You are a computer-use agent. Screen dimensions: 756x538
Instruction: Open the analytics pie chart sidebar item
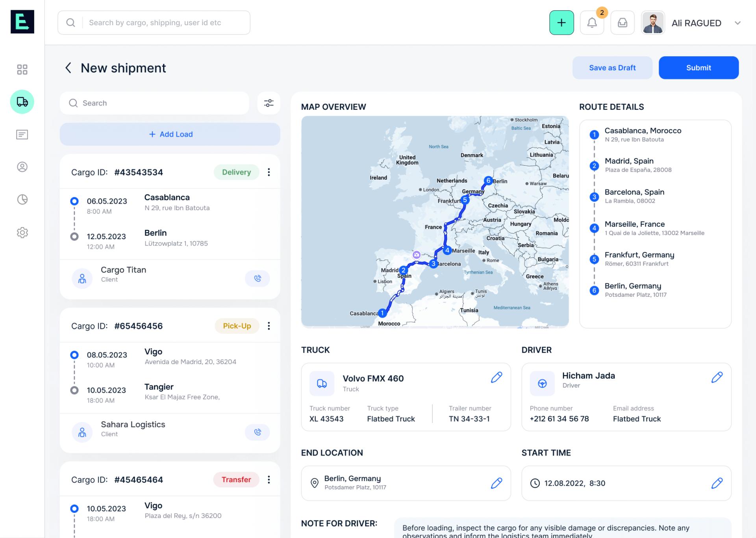(x=22, y=200)
